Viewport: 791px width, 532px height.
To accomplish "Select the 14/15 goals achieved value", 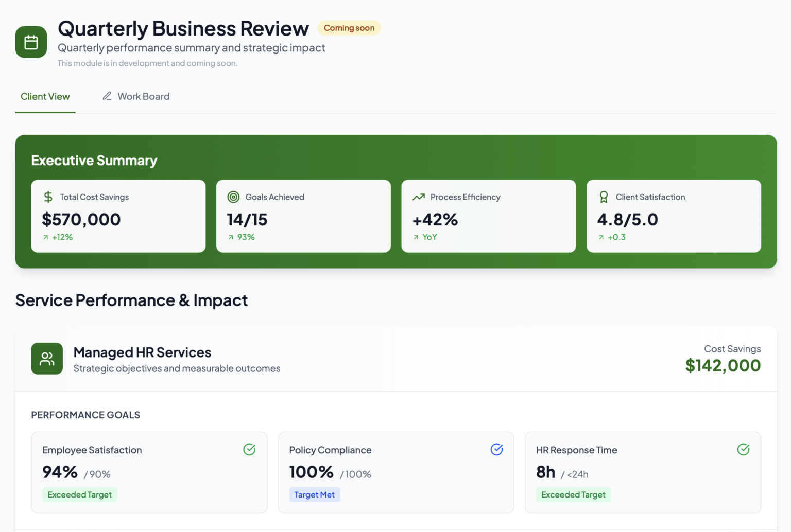I will (x=247, y=220).
